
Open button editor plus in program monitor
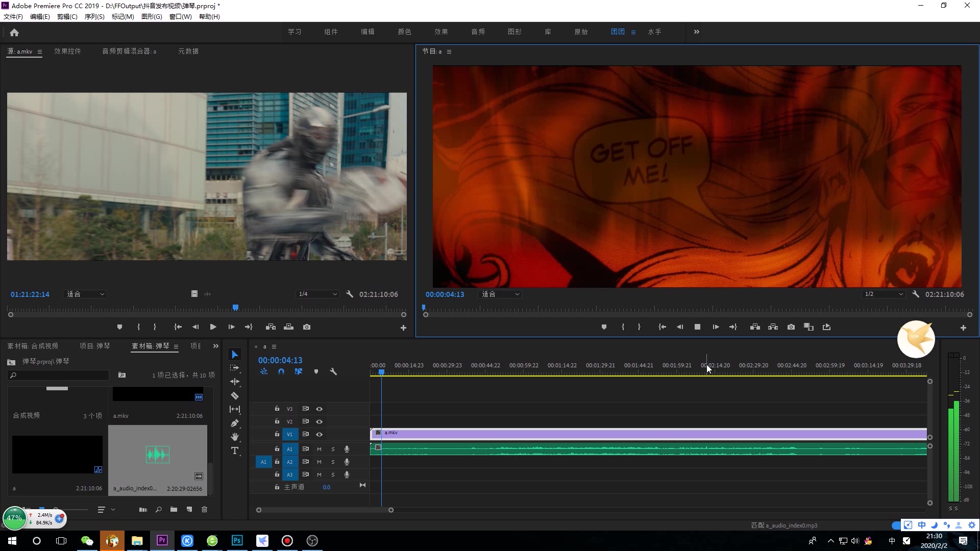click(963, 328)
